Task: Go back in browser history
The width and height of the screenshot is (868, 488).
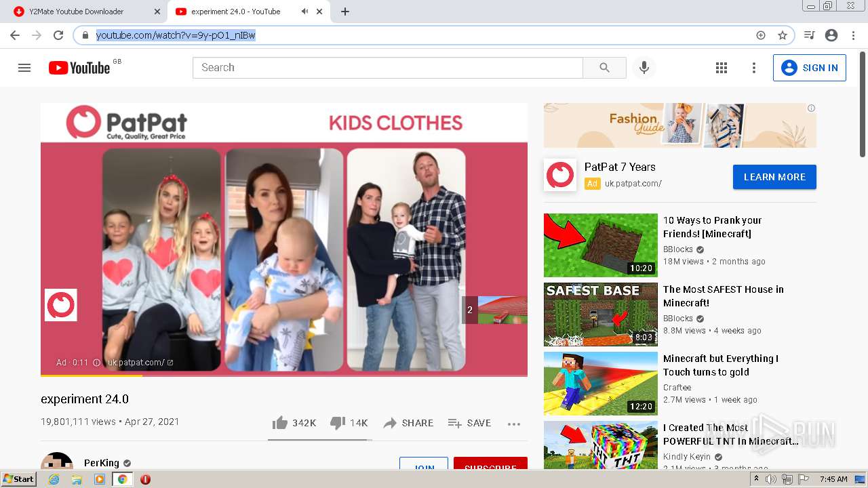Action: [x=15, y=35]
